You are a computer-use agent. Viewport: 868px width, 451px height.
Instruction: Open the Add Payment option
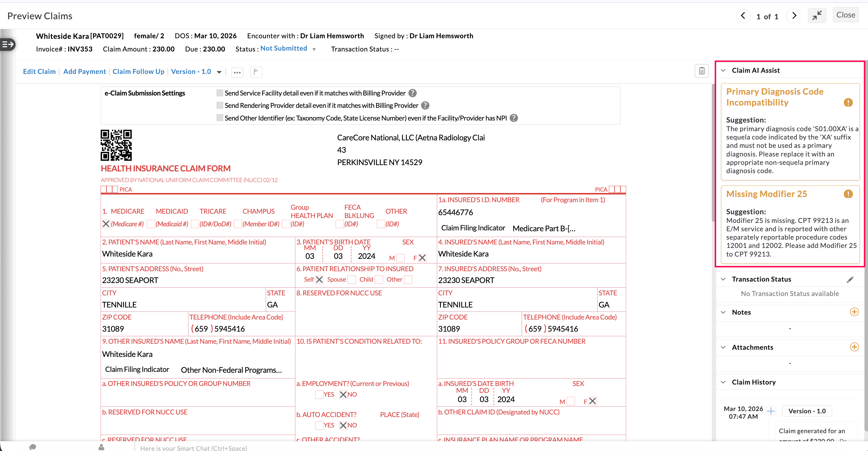click(85, 71)
